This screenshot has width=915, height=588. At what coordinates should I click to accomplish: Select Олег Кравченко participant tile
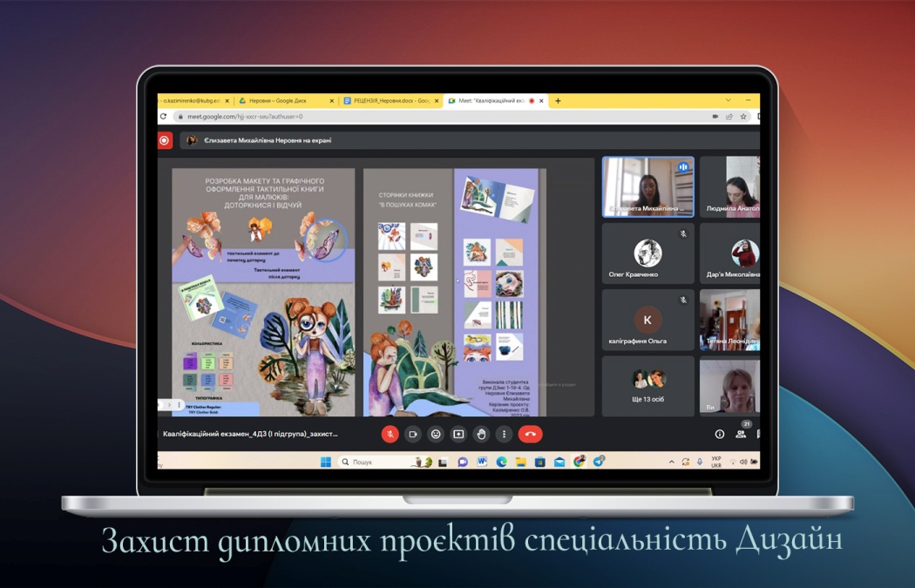coord(647,253)
